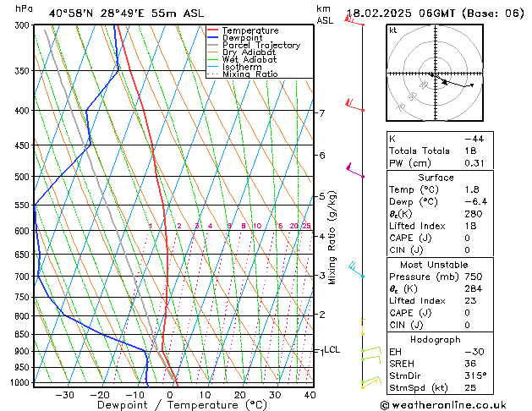
Task: Click the hodograph wind plot
Action: point(435,73)
